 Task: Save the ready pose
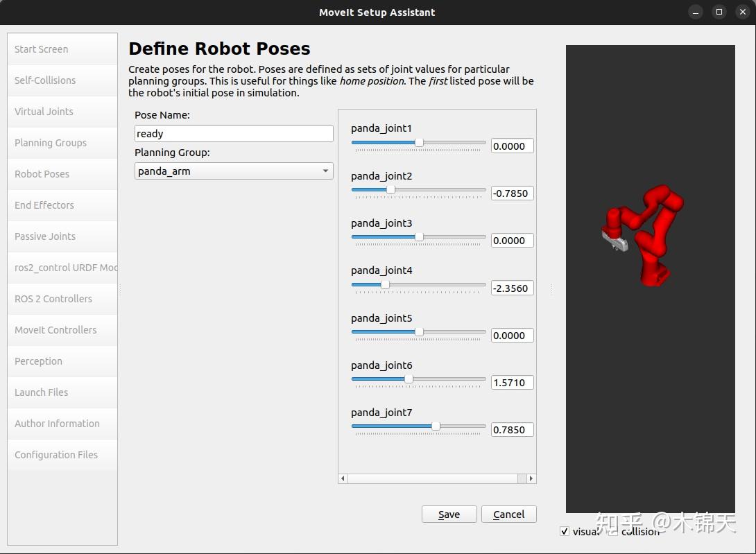pyautogui.click(x=449, y=514)
